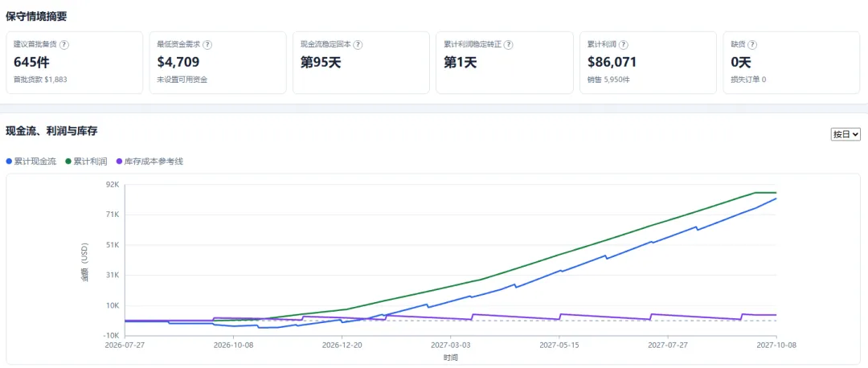Viewport: 868px width, 368px height.
Task: Click the 0天 stockout card
Action: [792, 63]
